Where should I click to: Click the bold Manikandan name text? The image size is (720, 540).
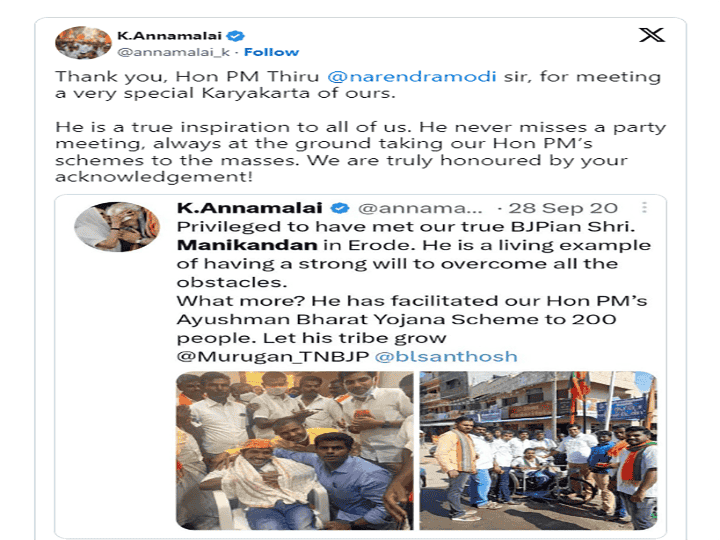(x=247, y=245)
